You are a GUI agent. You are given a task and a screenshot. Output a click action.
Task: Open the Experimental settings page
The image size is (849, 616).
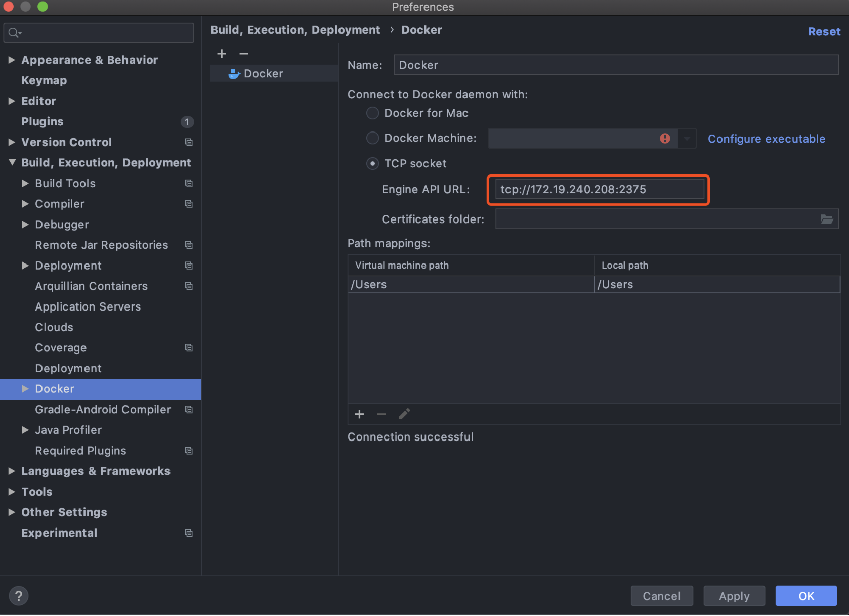pos(59,533)
